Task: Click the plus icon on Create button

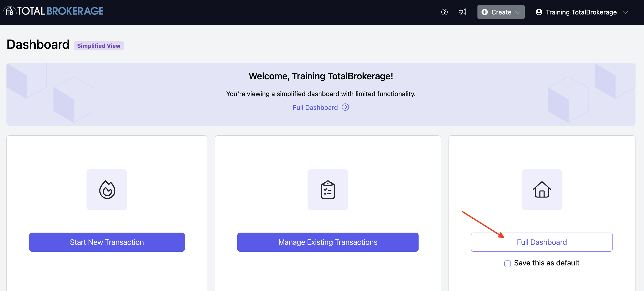Action: pos(485,12)
